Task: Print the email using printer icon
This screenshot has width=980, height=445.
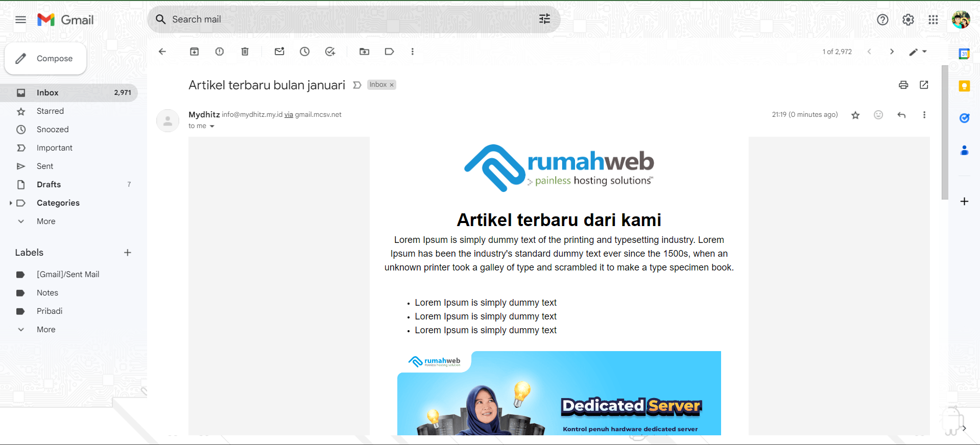Action: [x=903, y=85]
